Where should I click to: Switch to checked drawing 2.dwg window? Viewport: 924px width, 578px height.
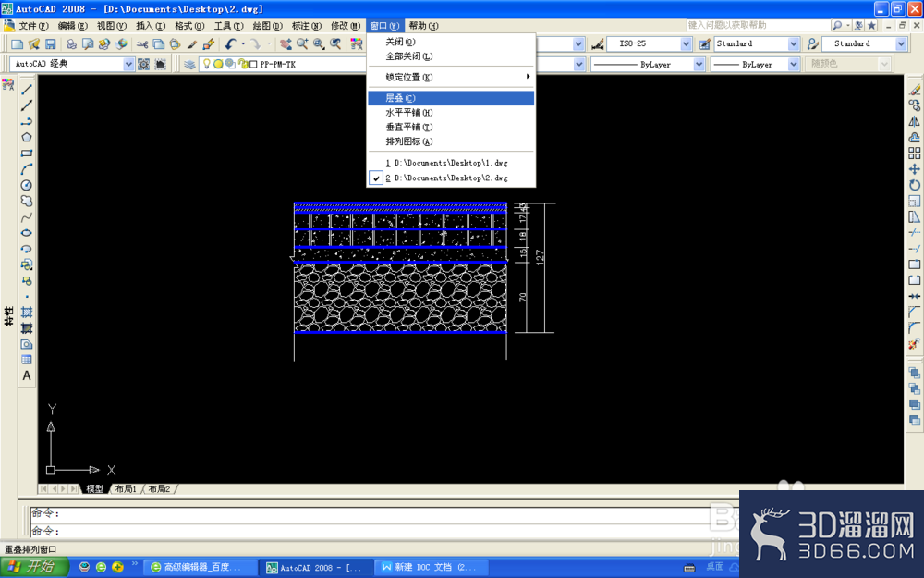click(x=452, y=178)
